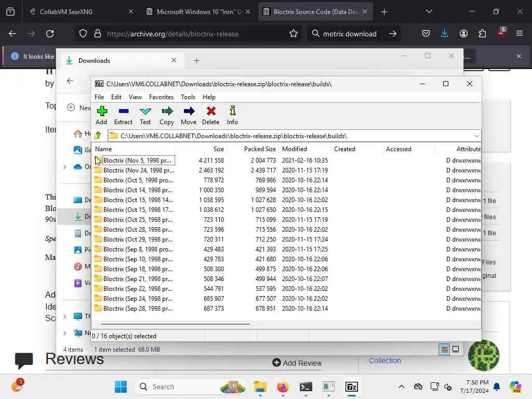
Task: Expand the This PC node in Explorer sidebar
Action: (x=65, y=316)
